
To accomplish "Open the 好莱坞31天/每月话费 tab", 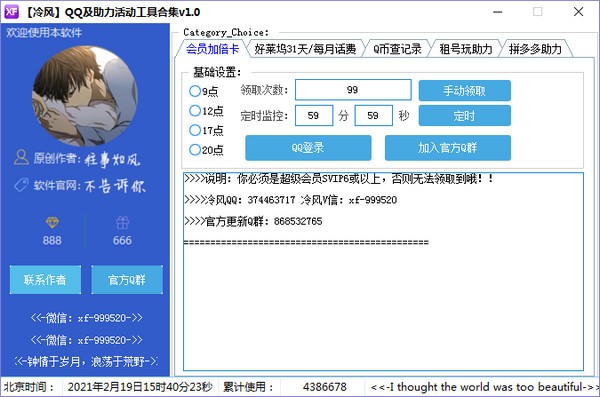I will pos(305,49).
